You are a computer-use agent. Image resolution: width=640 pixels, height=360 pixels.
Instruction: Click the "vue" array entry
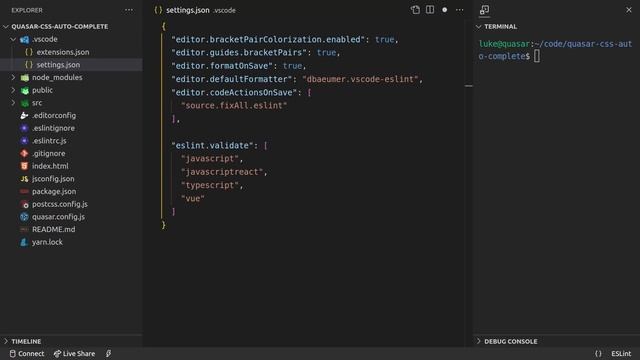click(193, 198)
